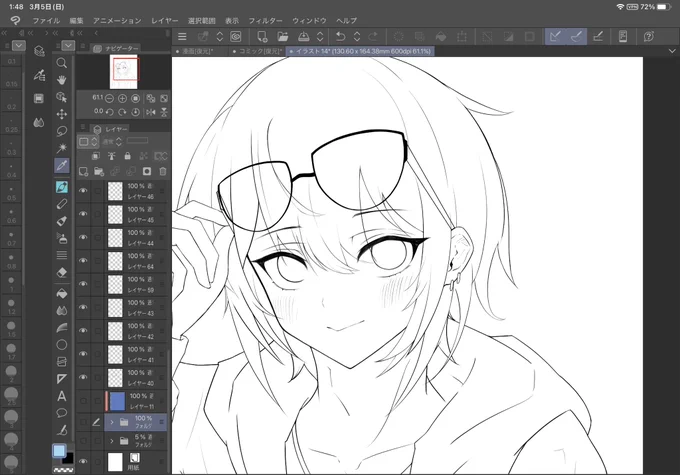
Task: Toggle lock layer padlock icon
Action: click(x=127, y=156)
